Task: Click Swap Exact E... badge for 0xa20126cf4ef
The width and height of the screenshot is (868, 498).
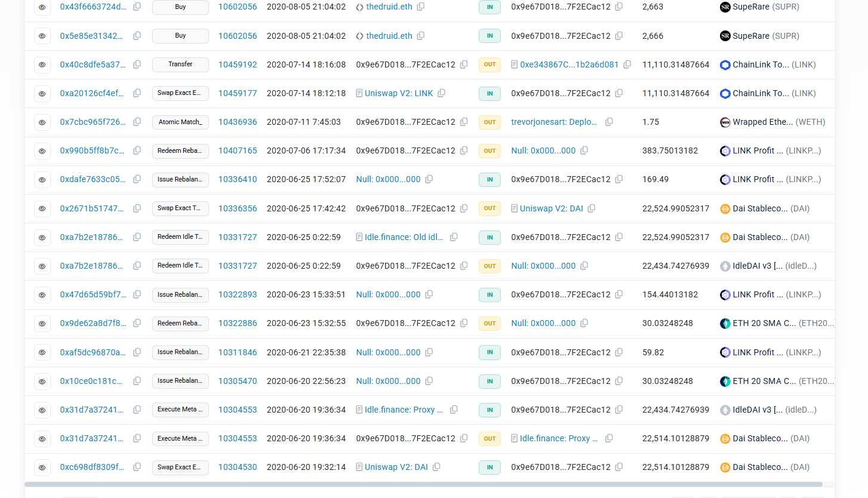Action: point(180,93)
